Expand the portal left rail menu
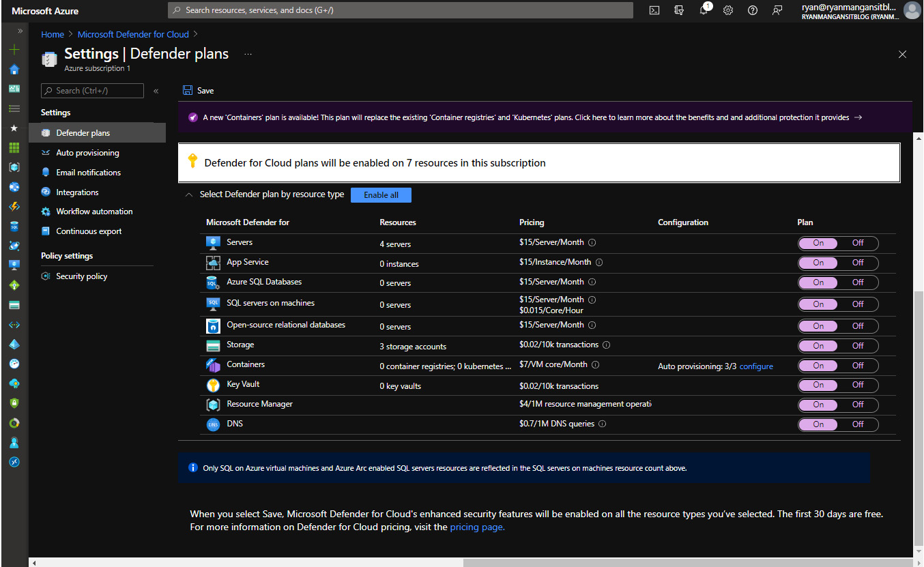 20,31
